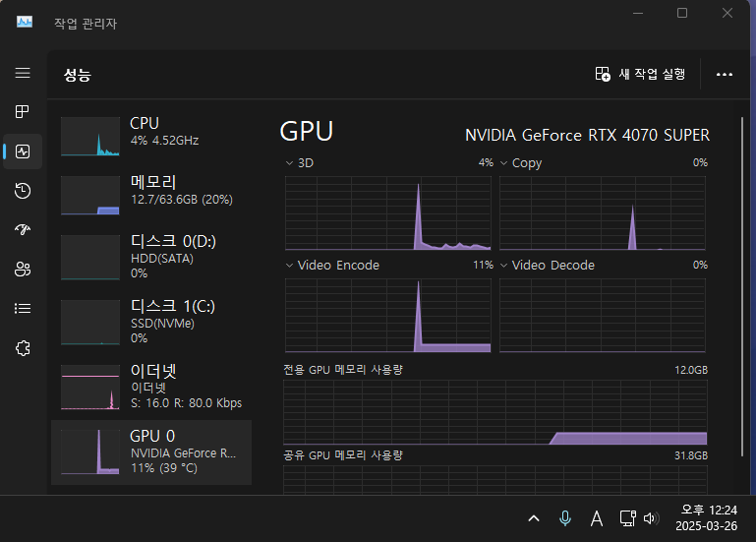The height and width of the screenshot is (542, 756).
Task: Click the Video Encode usage graph
Action: (388, 315)
